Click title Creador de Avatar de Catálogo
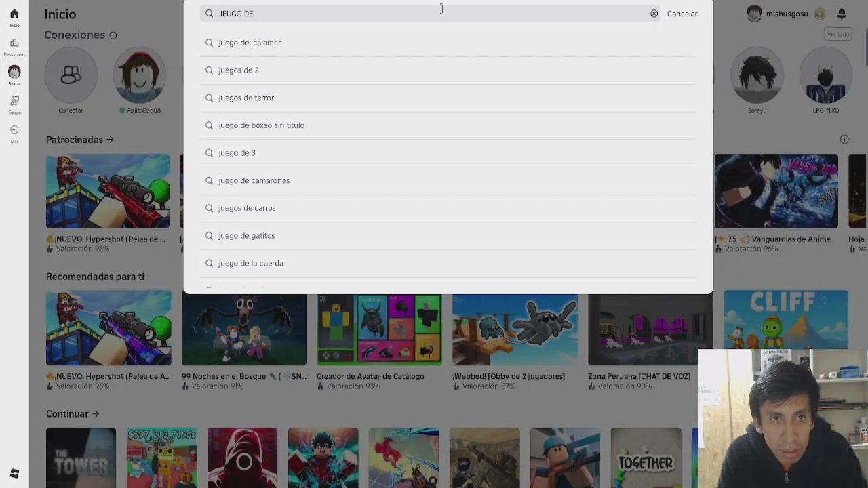 coord(370,376)
